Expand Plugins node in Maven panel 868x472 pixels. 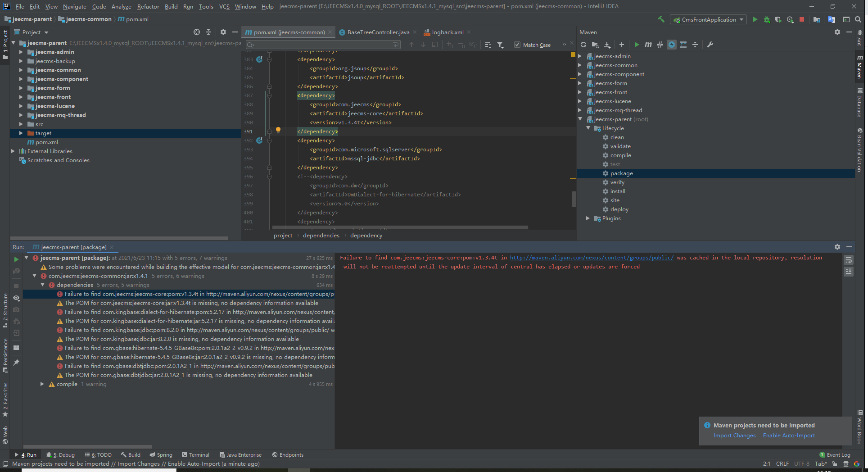click(588, 218)
